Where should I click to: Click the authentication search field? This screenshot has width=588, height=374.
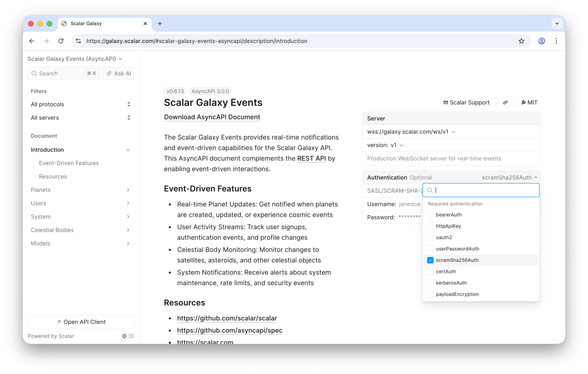point(481,190)
